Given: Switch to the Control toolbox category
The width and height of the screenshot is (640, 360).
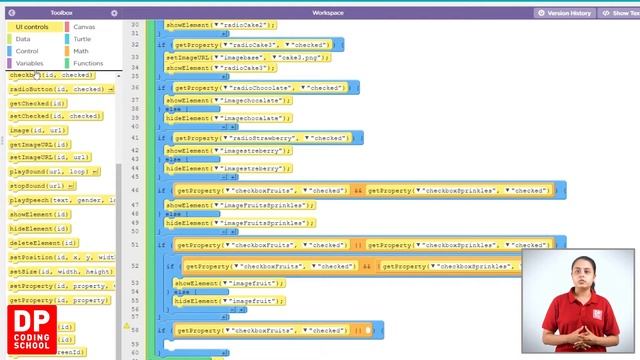Looking at the screenshot, I should (27, 51).
